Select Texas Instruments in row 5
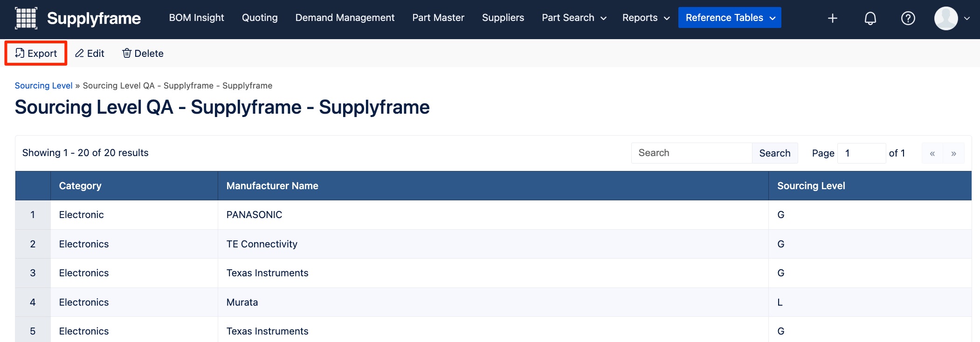The image size is (980, 342). 493,330
